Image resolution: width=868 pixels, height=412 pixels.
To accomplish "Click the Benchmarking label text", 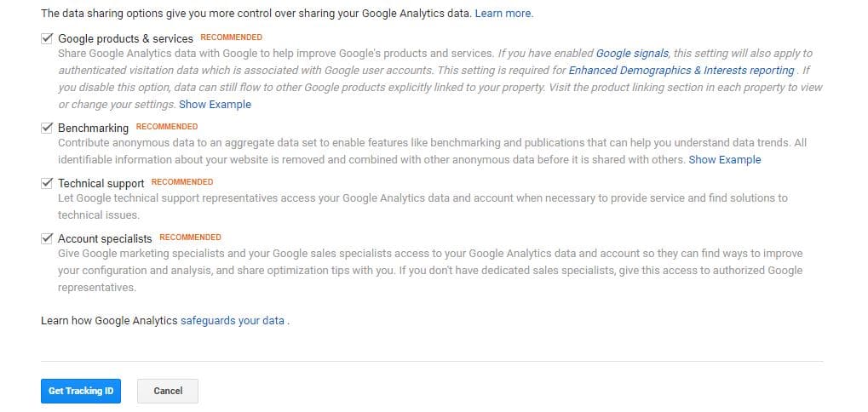I will [93, 128].
